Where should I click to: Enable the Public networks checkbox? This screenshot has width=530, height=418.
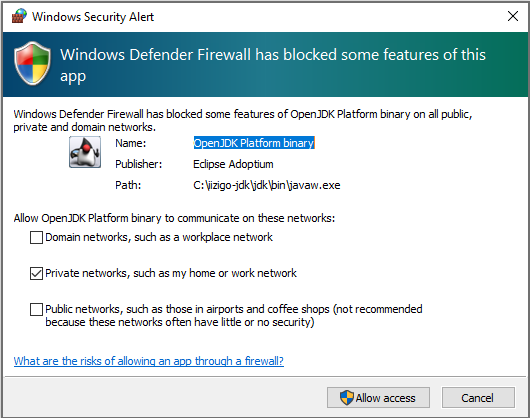tap(36, 309)
